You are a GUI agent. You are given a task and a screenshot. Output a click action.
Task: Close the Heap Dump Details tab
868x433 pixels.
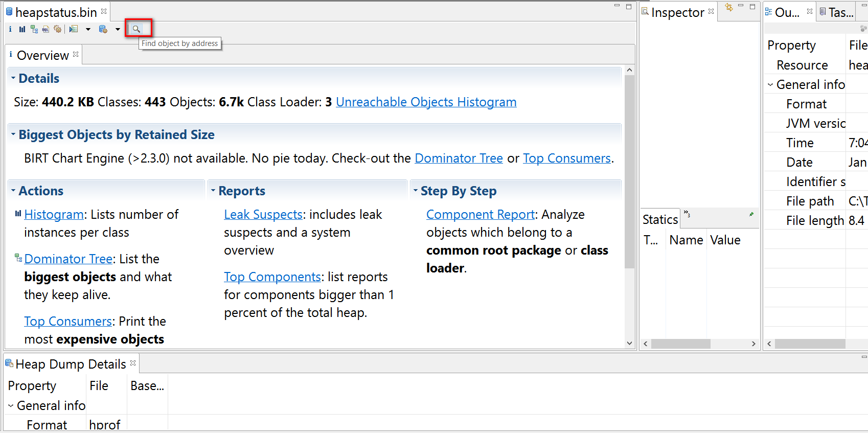coord(133,363)
